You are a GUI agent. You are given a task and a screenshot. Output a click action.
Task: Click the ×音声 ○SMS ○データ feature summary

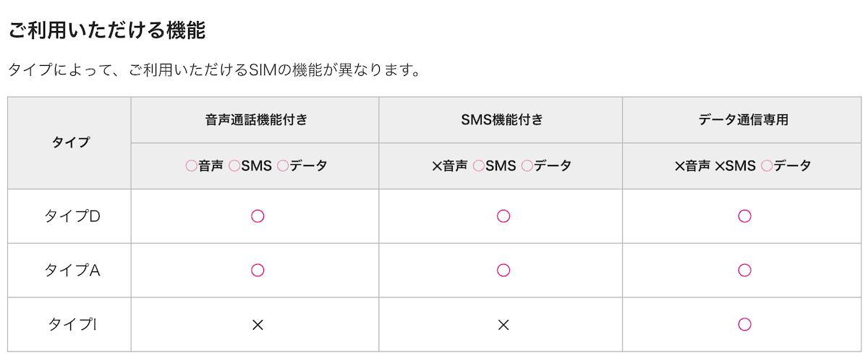pyautogui.click(x=501, y=166)
